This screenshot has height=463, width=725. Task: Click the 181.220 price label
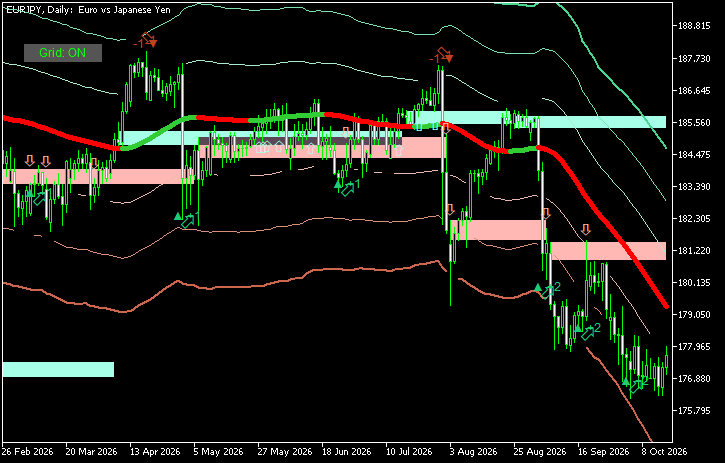click(694, 250)
